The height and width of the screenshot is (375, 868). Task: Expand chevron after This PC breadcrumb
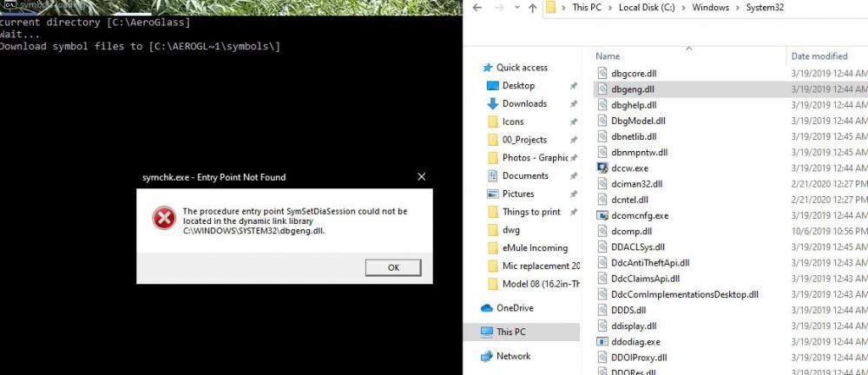pos(610,8)
